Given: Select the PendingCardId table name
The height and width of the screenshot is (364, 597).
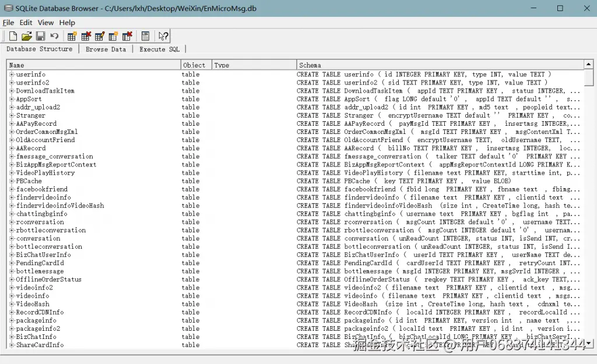Looking at the screenshot, I should (40, 263).
